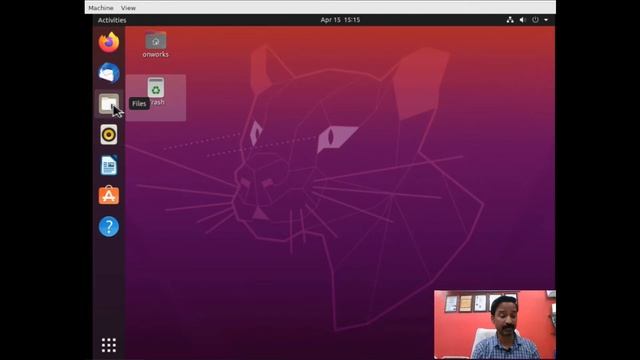Open LibreOffice Writer from the dock
This screenshot has height=360, width=640.
pos(109,165)
